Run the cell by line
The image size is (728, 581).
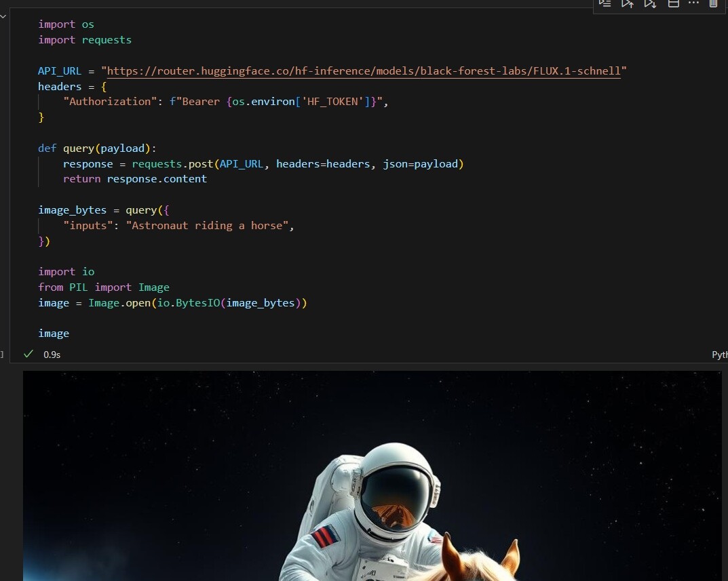pos(605,4)
